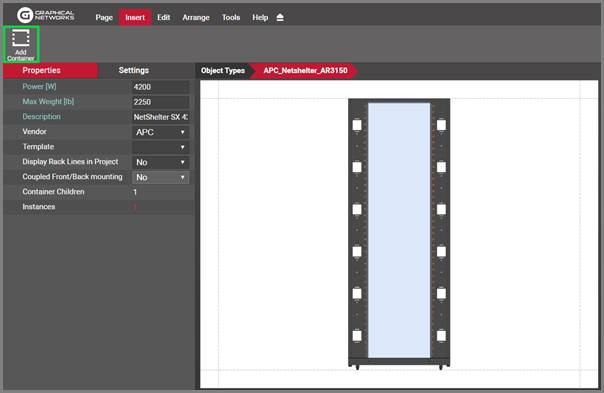This screenshot has width=604, height=393.
Task: Click the Graphical Networks logo
Action: pyautogui.click(x=45, y=15)
